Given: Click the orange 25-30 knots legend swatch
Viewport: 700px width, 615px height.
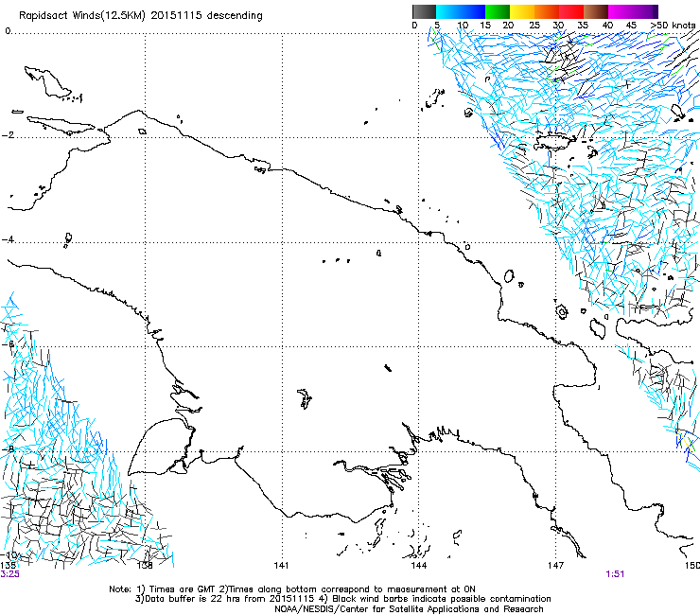Looking at the screenshot, I should (547, 11).
